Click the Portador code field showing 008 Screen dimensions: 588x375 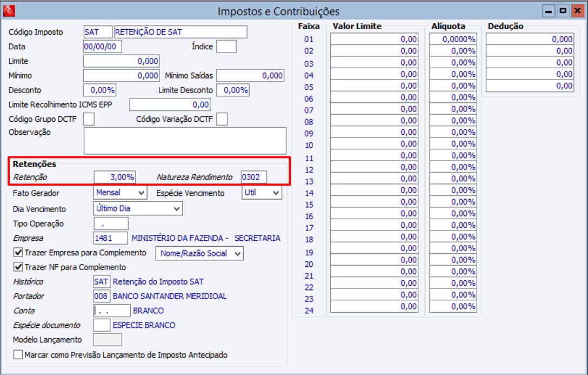pos(102,296)
